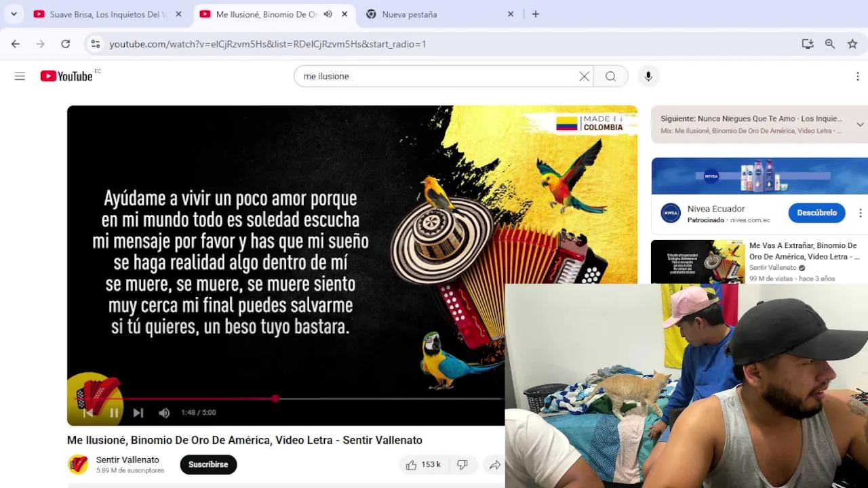Skip to the next video
The height and width of the screenshot is (488, 868).
(138, 413)
